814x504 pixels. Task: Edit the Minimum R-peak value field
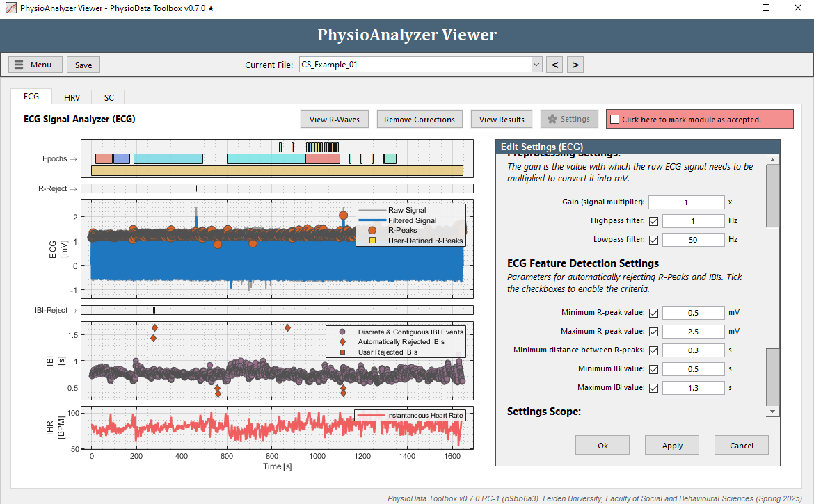(693, 313)
